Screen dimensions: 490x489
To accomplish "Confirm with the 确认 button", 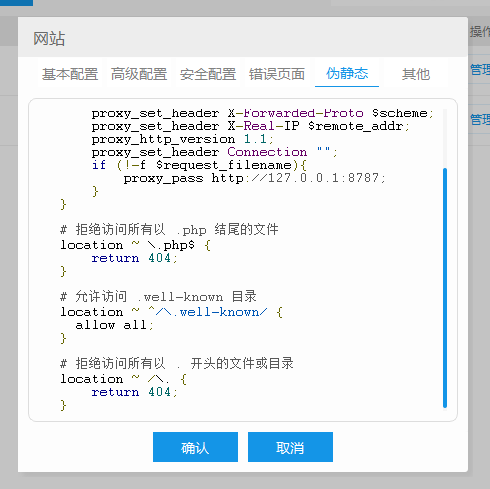I will [x=195, y=447].
